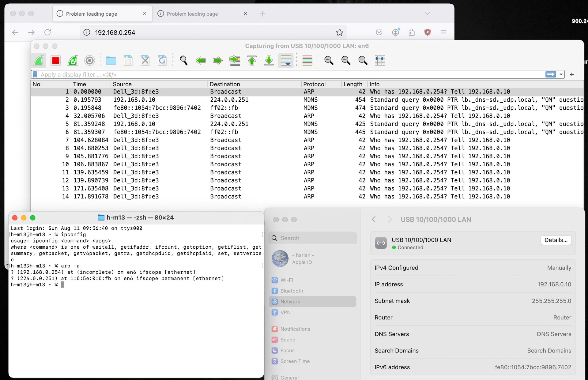Open display filter history dropdown arrow
588x380 pixels.
pyautogui.click(x=561, y=74)
